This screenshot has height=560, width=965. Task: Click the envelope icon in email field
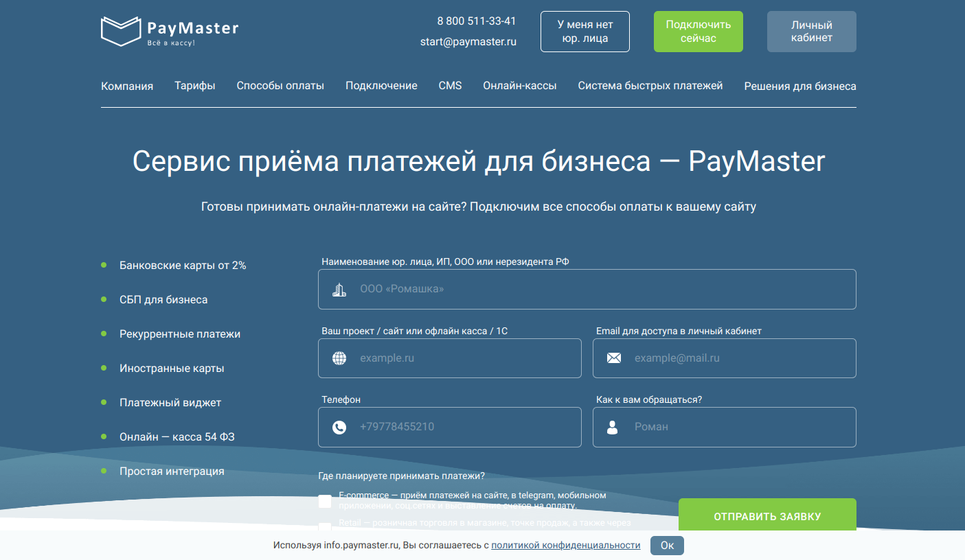coord(614,358)
